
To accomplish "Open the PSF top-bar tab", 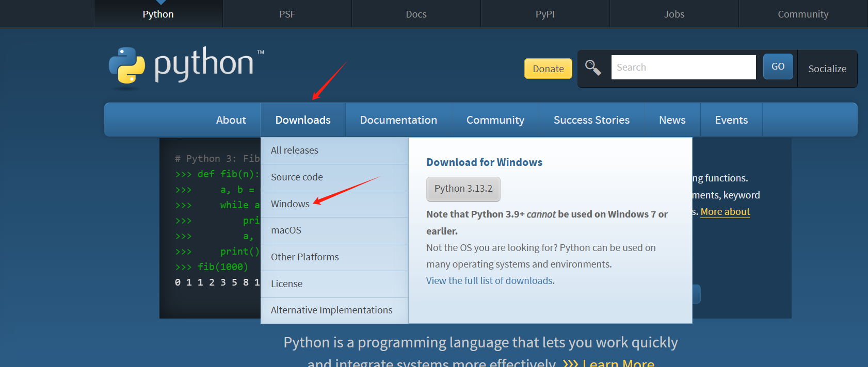I will click(x=287, y=14).
